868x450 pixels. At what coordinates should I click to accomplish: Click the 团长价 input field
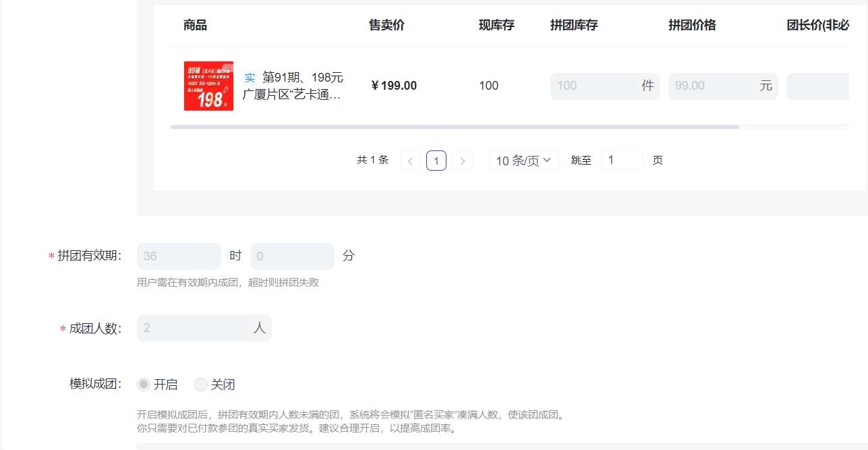pyautogui.click(x=817, y=86)
